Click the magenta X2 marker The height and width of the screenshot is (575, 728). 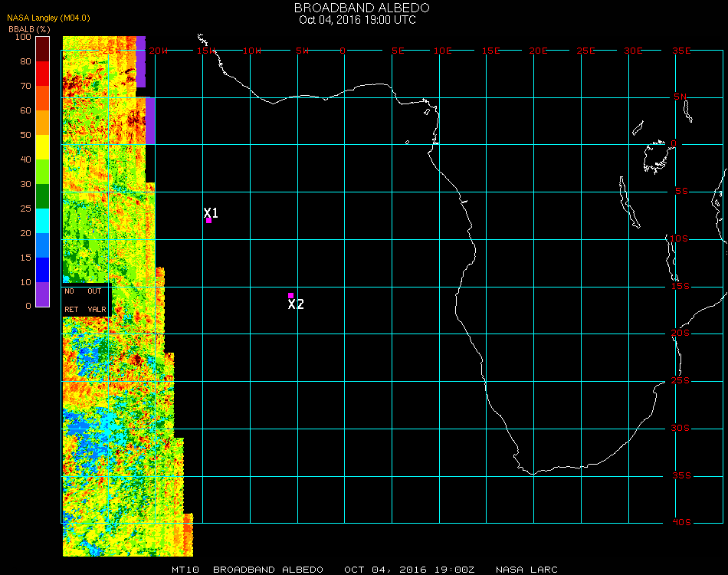pyautogui.click(x=290, y=295)
